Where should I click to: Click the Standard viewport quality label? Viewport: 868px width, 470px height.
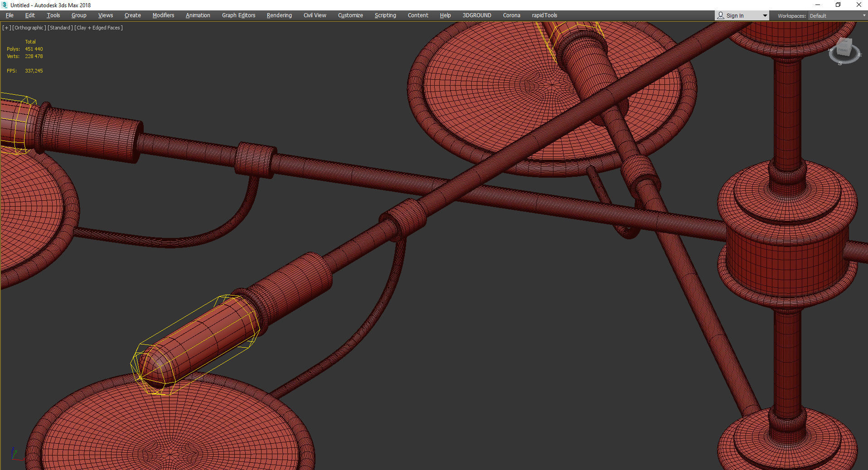[x=60, y=28]
